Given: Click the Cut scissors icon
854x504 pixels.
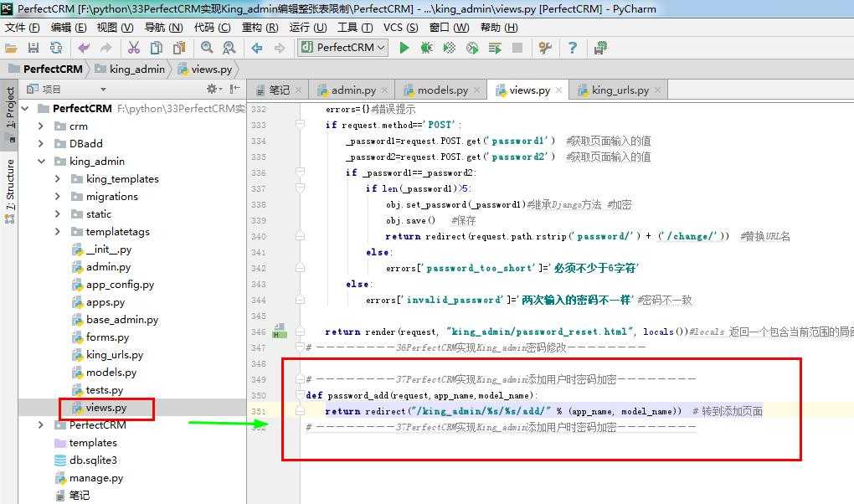Looking at the screenshot, I should 133,48.
